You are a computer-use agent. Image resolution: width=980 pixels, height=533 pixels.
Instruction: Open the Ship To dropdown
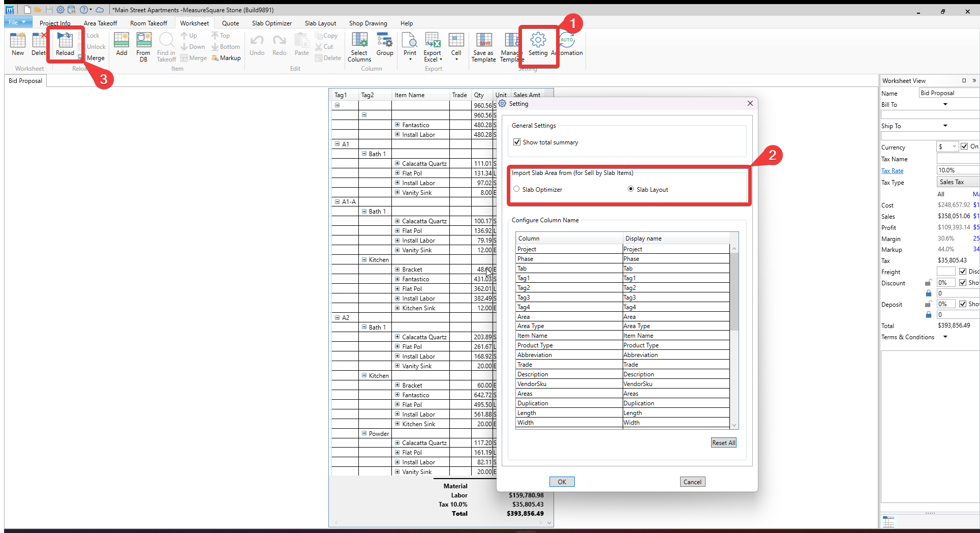(x=945, y=126)
